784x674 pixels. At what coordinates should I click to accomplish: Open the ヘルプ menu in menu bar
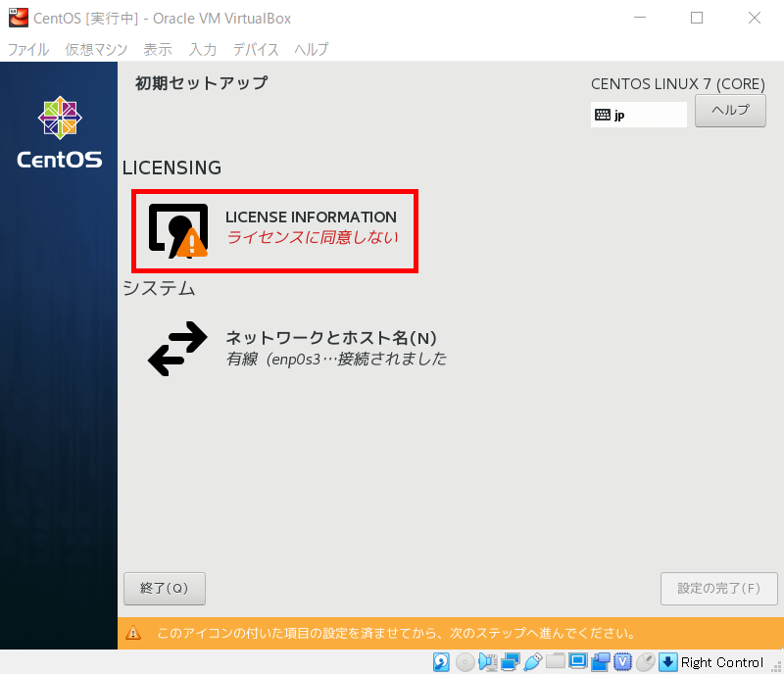pyautogui.click(x=312, y=50)
